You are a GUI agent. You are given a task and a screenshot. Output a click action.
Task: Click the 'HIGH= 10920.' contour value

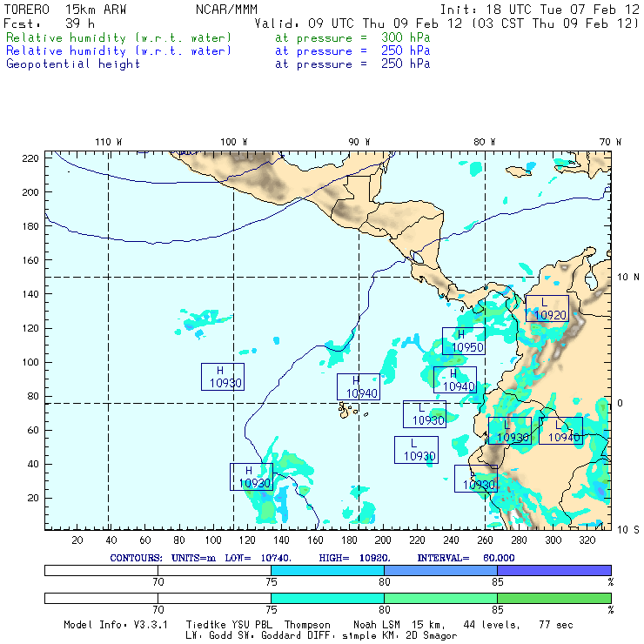pos(354,558)
